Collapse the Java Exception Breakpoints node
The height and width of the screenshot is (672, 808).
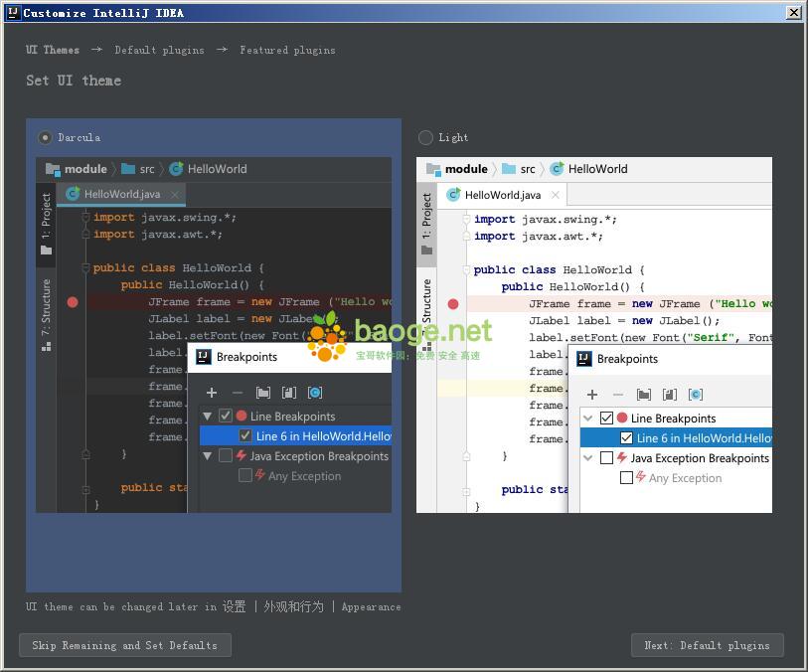(x=207, y=456)
